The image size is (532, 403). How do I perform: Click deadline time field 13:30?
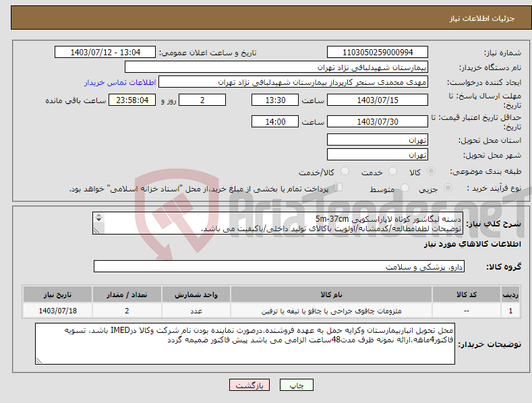[275, 100]
